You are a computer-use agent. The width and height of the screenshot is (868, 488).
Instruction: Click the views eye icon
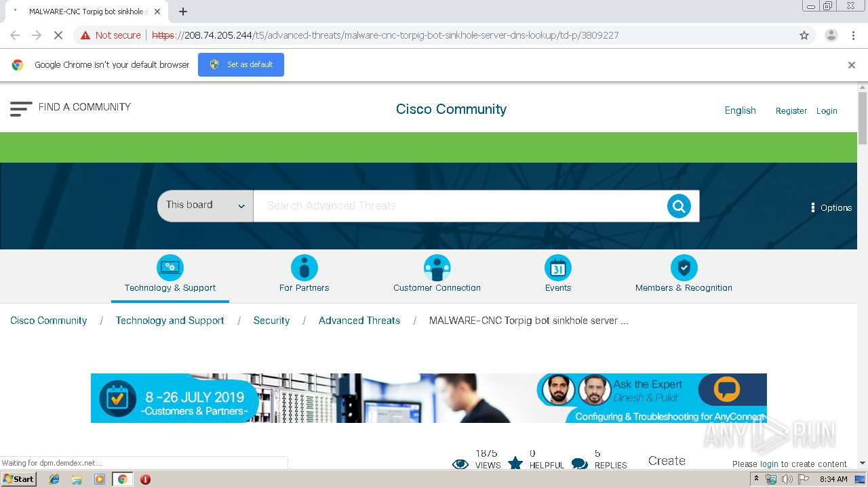(460, 464)
